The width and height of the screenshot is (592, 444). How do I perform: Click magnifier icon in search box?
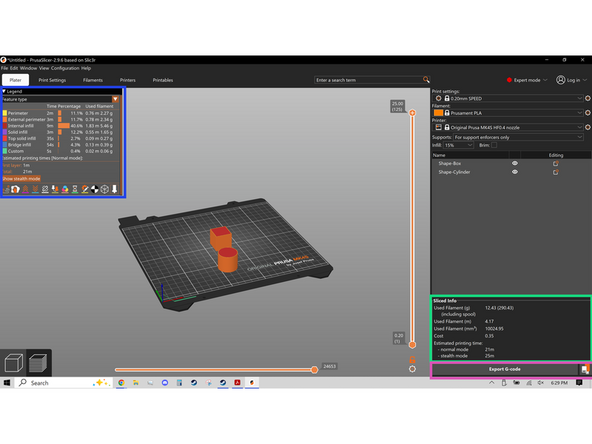coord(426,80)
